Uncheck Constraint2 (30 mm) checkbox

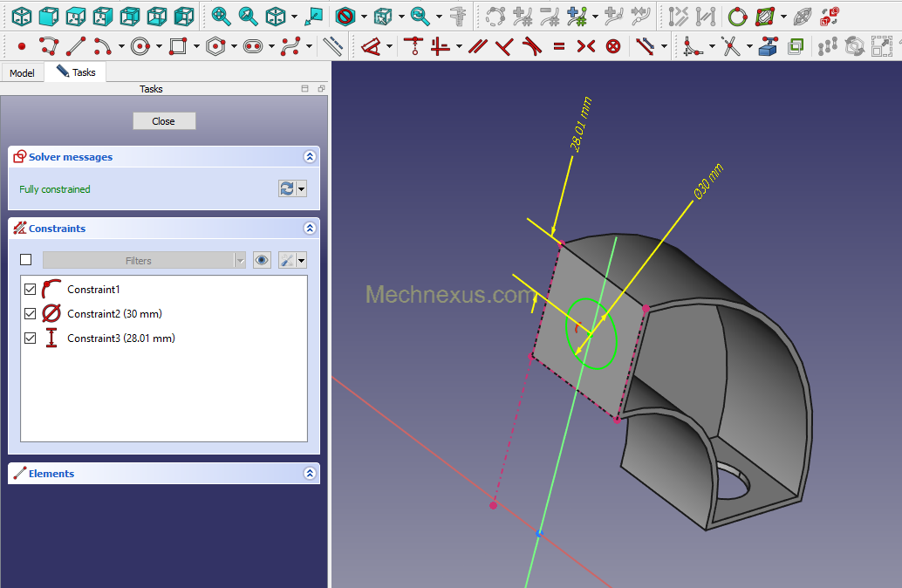31,314
